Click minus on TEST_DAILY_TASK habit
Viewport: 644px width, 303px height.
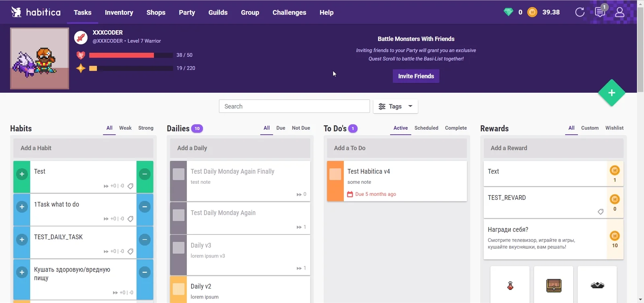[x=144, y=239]
